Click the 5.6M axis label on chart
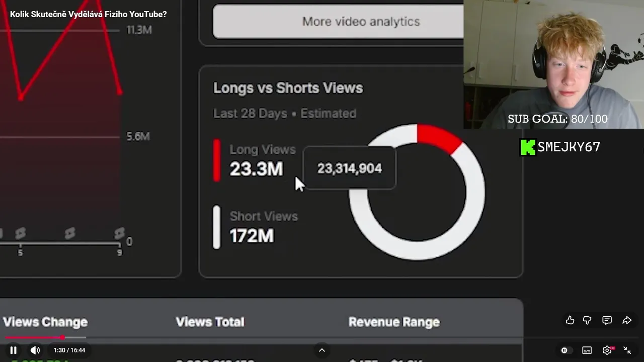644x362 pixels. (138, 136)
